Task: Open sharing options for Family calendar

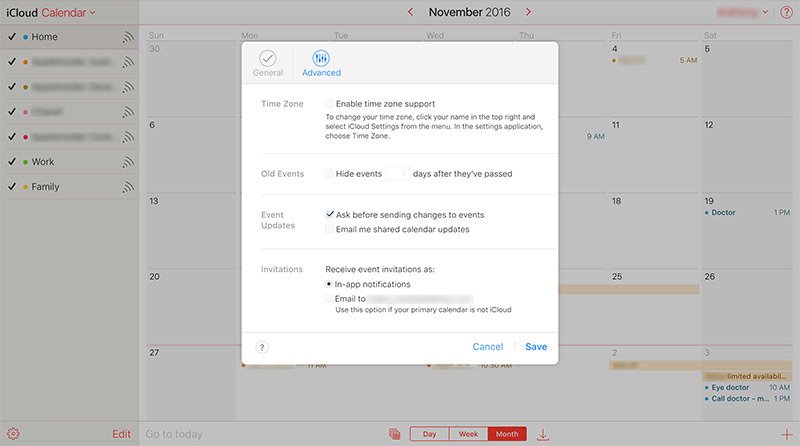Action: point(128,187)
